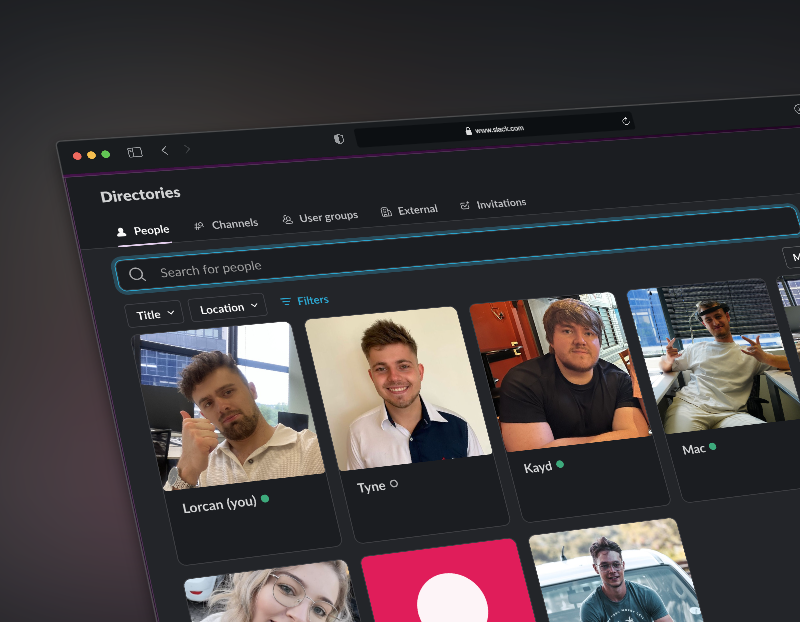800x622 pixels.
Task: Click the Directories heading
Action: coord(140,195)
